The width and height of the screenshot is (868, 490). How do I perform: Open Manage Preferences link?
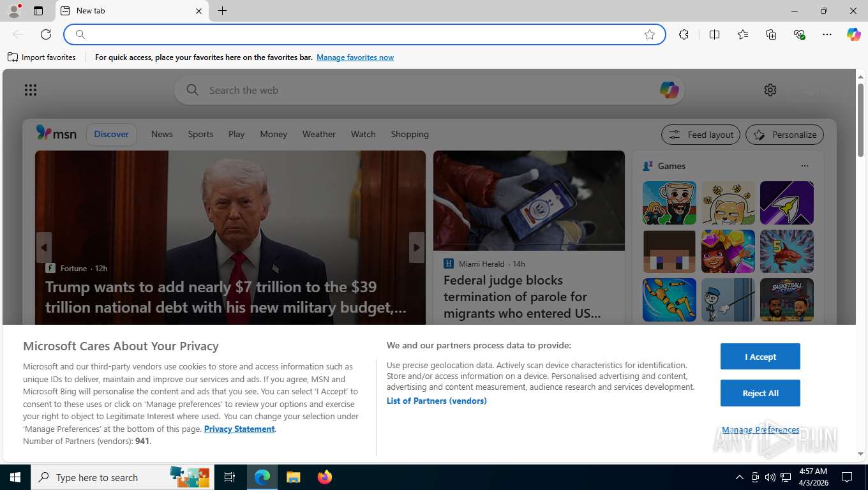click(x=760, y=429)
